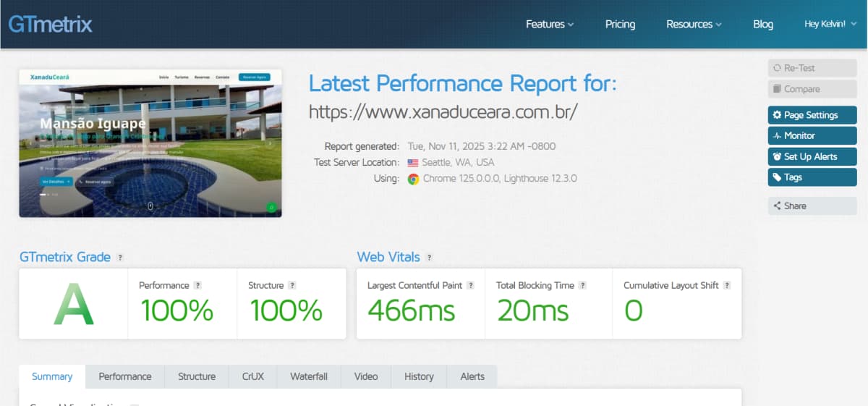Select the Summary tab

click(52, 376)
